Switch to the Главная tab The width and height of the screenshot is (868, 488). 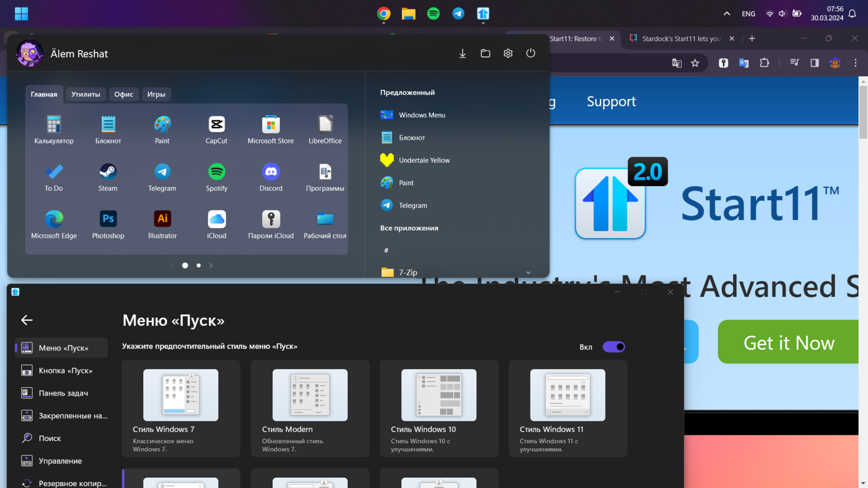tap(44, 94)
